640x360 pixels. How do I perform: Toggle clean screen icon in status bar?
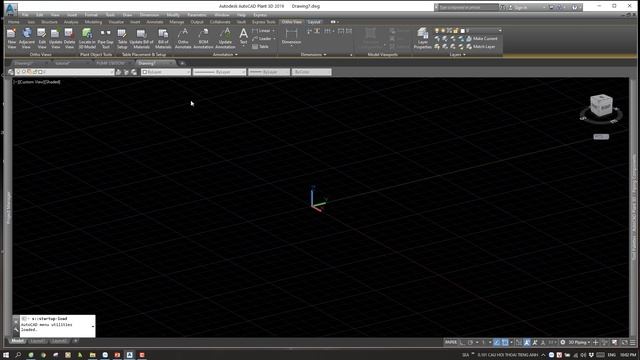(x=624, y=342)
